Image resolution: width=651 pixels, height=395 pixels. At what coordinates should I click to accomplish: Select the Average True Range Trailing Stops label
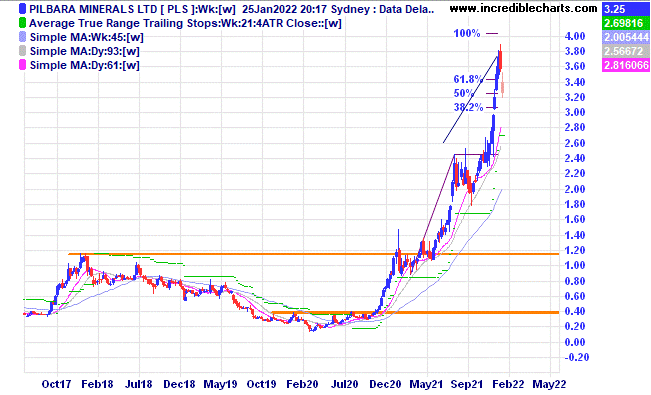[185, 23]
